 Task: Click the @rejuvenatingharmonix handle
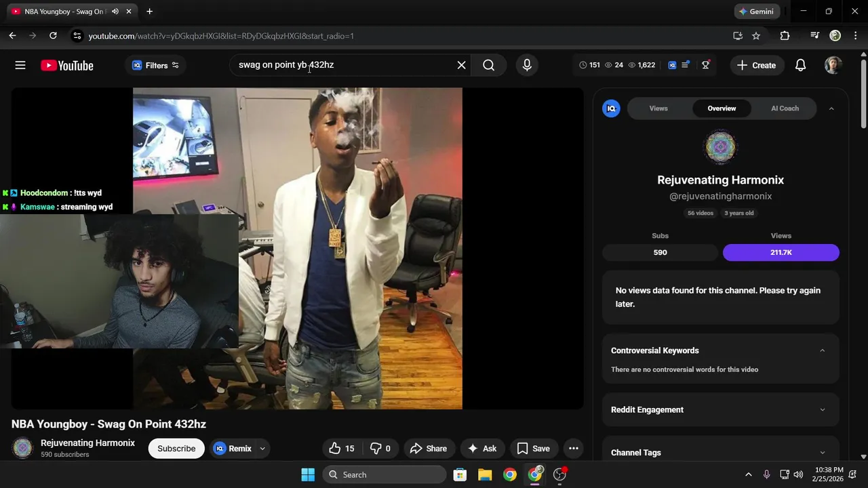click(x=720, y=196)
